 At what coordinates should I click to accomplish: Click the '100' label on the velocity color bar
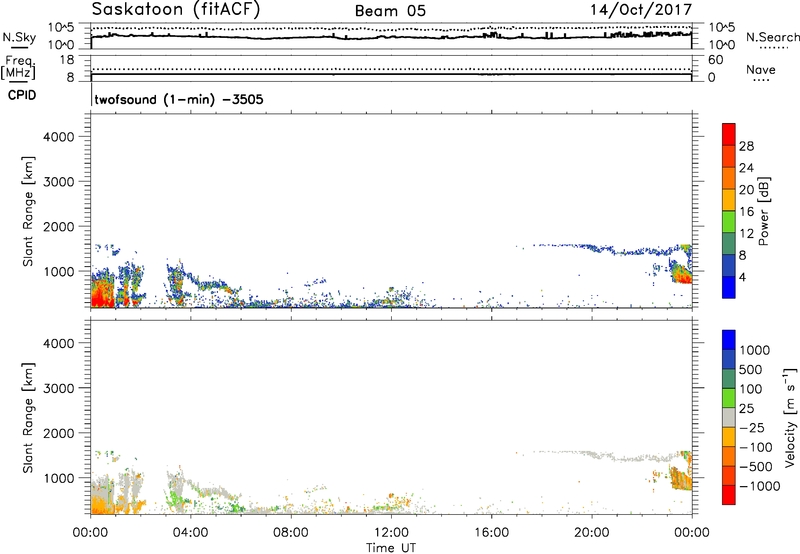751,389
